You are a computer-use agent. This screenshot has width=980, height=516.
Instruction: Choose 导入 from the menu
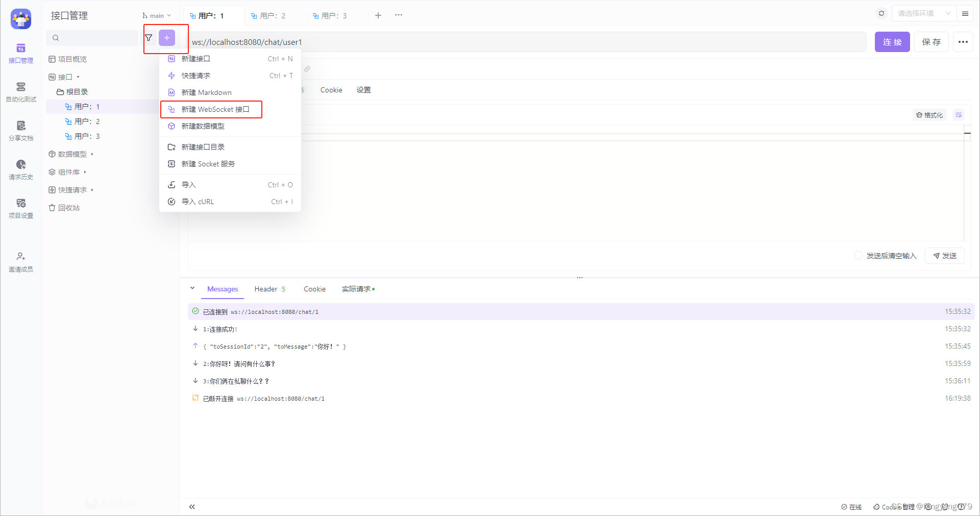click(230, 185)
